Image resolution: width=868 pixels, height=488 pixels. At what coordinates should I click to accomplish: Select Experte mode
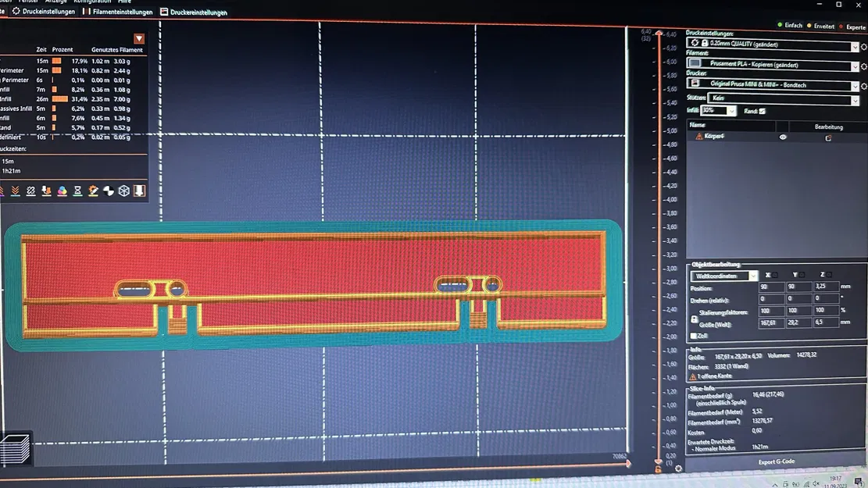coord(852,27)
